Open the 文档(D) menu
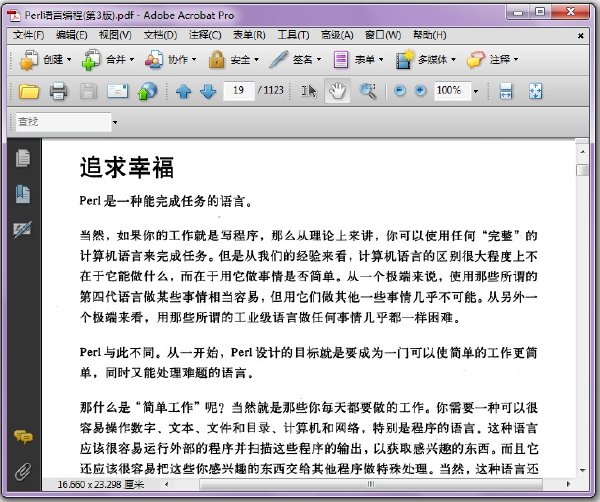The width and height of the screenshot is (600, 502). pyautogui.click(x=160, y=35)
